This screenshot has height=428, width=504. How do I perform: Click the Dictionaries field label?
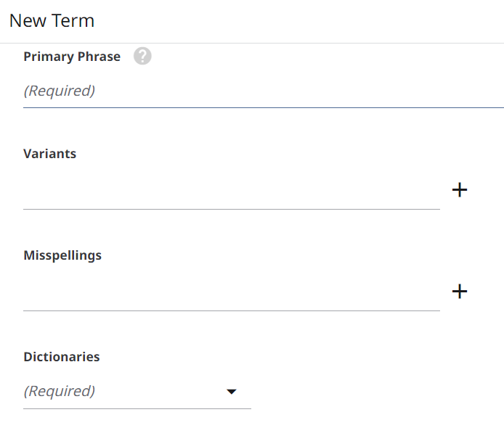(62, 357)
